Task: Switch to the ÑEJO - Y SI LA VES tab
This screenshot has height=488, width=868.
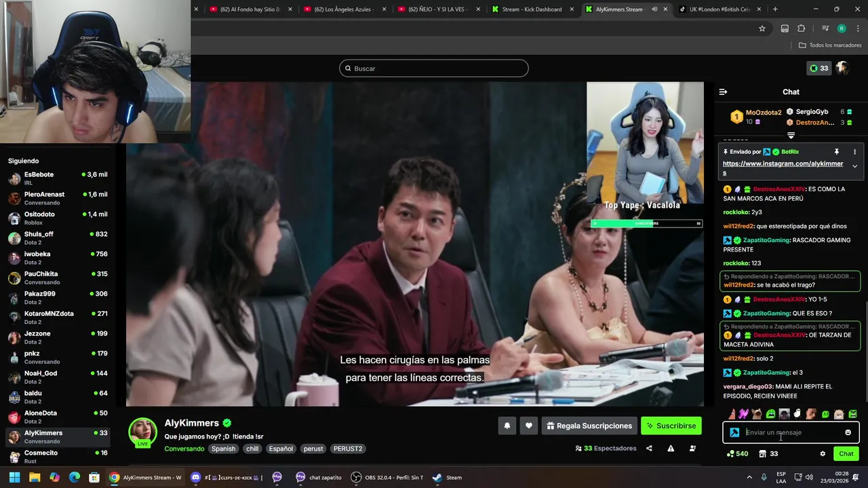Action: [439, 9]
